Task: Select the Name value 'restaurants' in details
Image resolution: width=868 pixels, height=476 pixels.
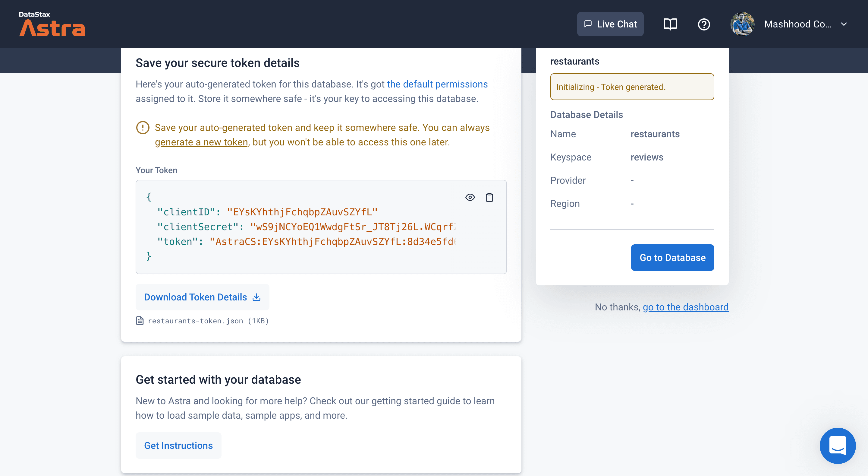Action: coord(655,134)
